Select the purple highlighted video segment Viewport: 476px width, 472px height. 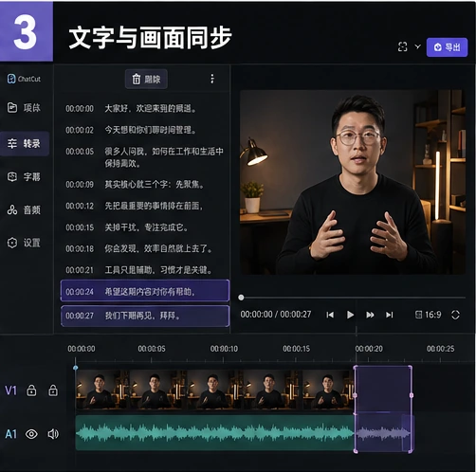(x=383, y=390)
